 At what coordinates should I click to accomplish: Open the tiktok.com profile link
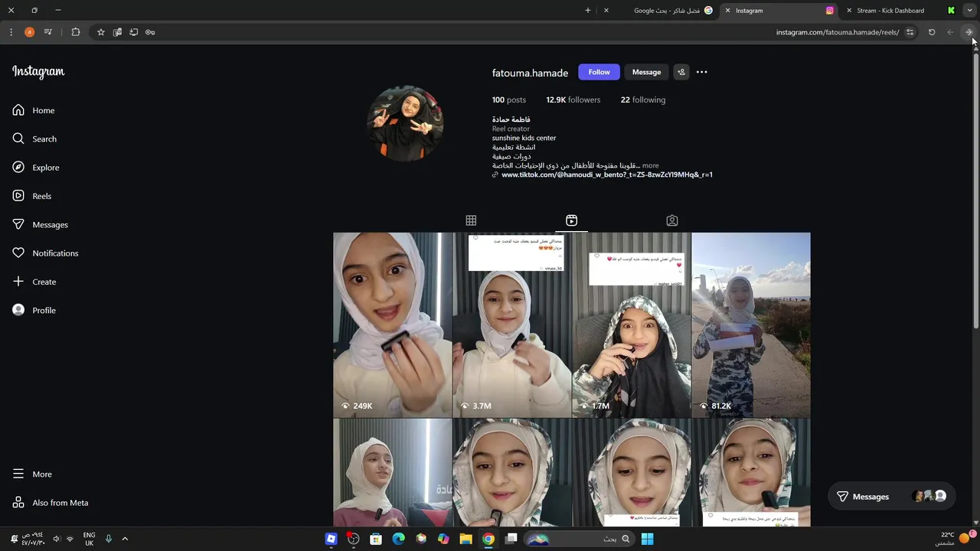point(606,174)
